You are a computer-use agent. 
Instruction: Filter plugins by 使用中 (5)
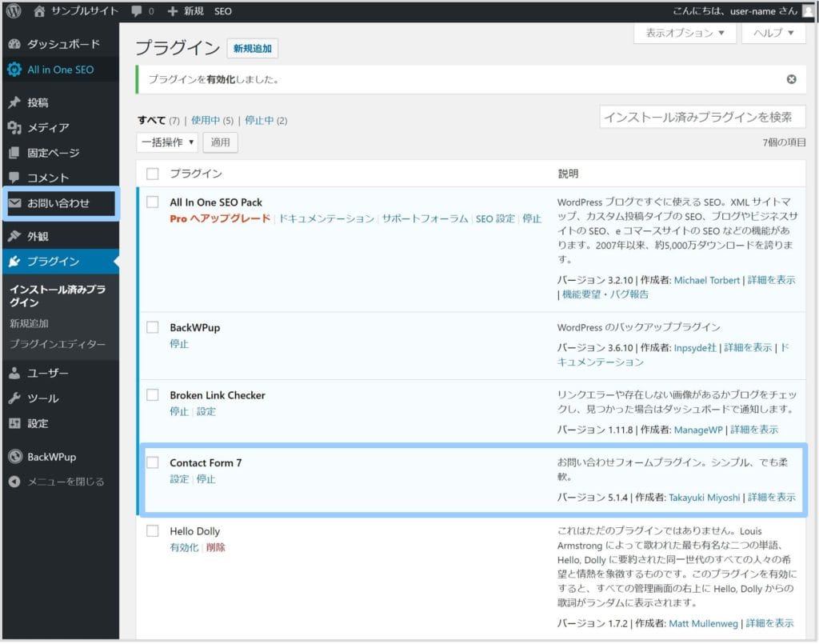click(212, 120)
